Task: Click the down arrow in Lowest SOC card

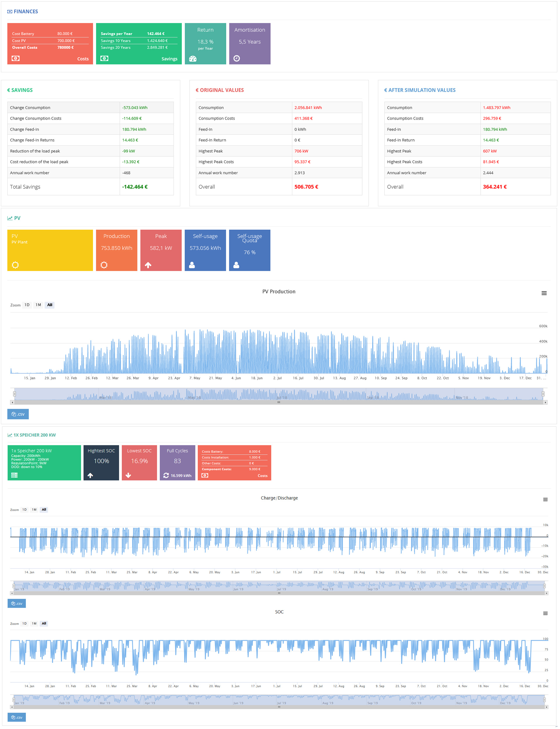Action: (x=128, y=475)
